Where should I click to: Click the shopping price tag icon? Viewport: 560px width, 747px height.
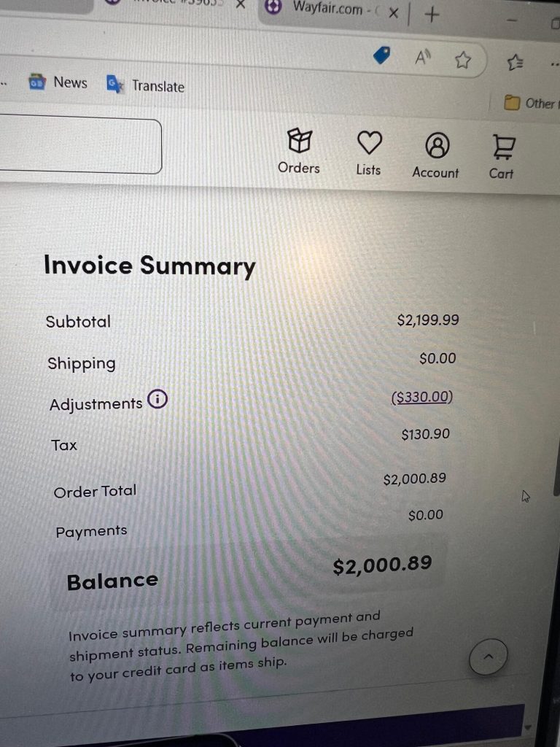(x=381, y=55)
